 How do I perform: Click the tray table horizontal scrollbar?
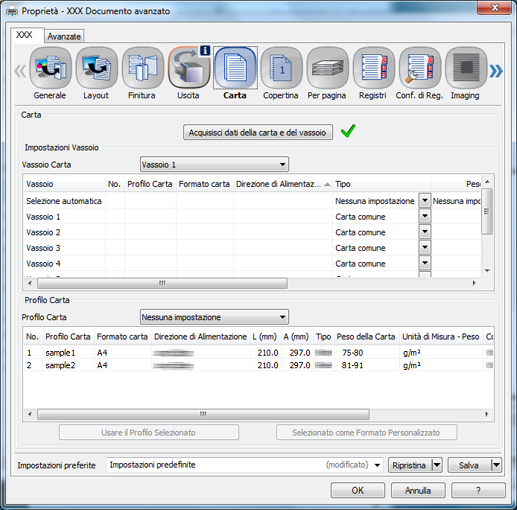[x=163, y=283]
